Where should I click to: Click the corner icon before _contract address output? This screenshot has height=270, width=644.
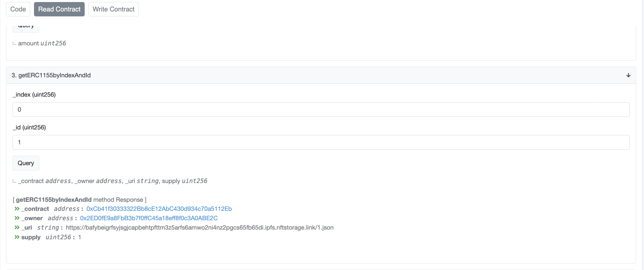tap(14, 181)
